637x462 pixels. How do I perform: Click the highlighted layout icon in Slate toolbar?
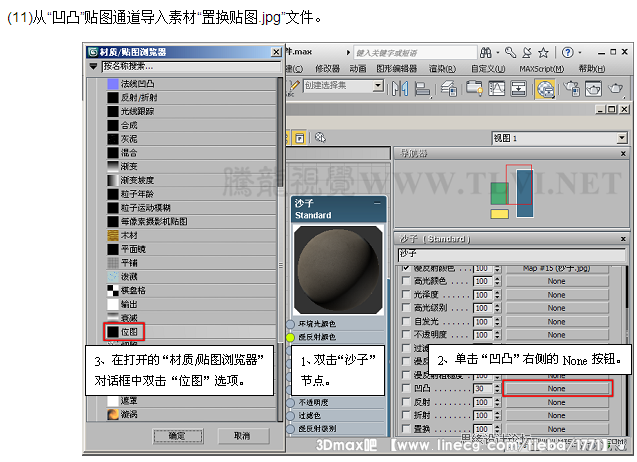pos(299,138)
